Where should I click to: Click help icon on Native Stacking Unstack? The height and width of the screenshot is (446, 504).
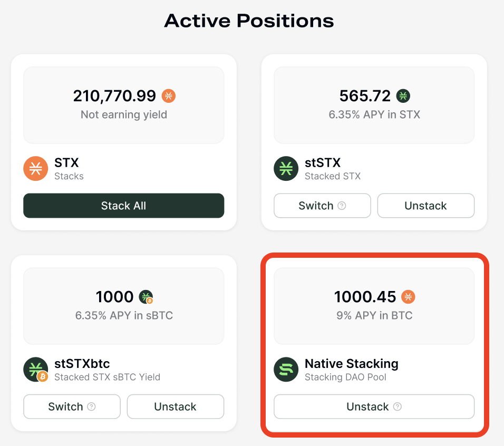(398, 406)
